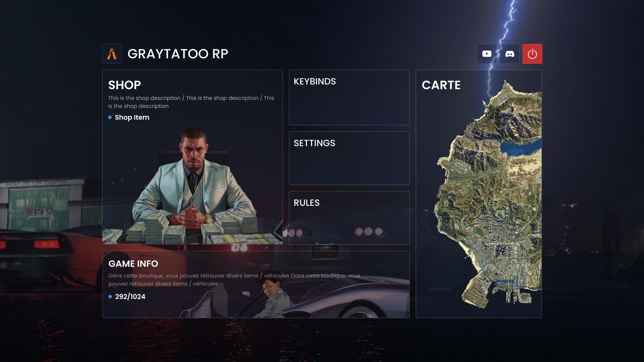Screen dimensions: 644x362
Task: Click the orange FiveM logo icon
Action: (112, 54)
